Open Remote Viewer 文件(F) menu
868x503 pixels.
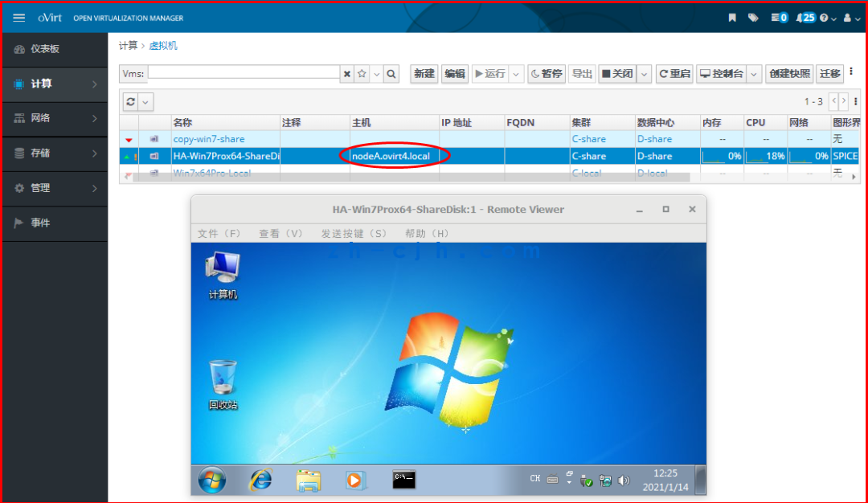point(219,234)
